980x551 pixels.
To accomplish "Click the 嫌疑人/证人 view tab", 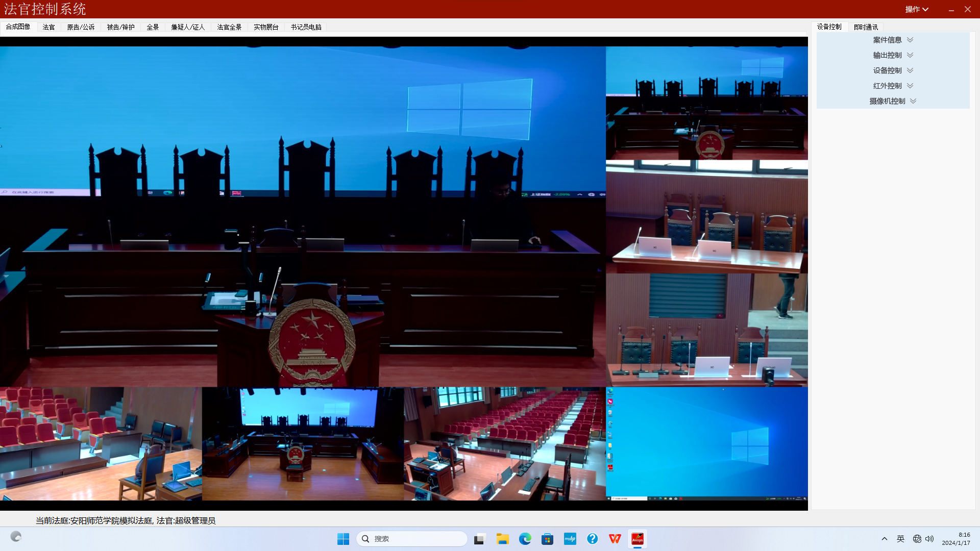I will [188, 27].
